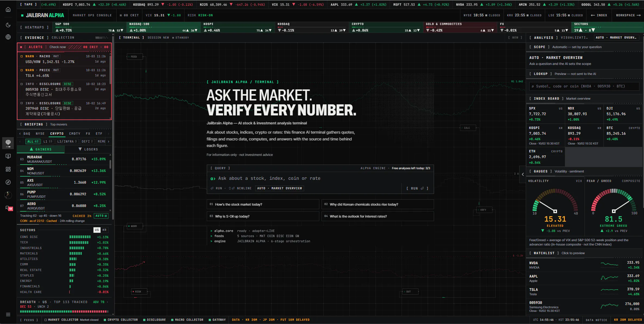Click the moon dark-mode sidebar icon
Image resolution: width=644 pixels, height=324 pixels.
pos(8,25)
